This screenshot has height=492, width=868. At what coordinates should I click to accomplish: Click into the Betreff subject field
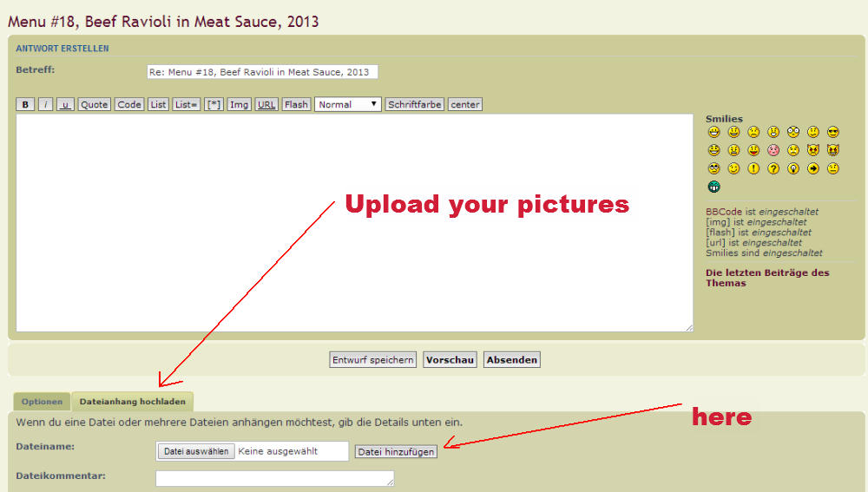click(262, 72)
